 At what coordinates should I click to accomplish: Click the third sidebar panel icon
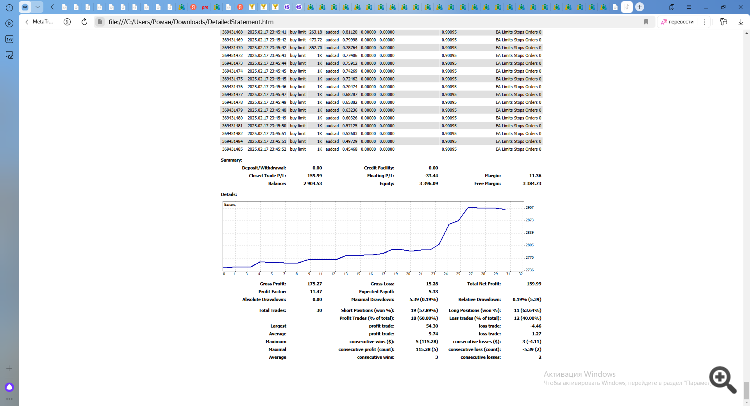(x=9, y=39)
